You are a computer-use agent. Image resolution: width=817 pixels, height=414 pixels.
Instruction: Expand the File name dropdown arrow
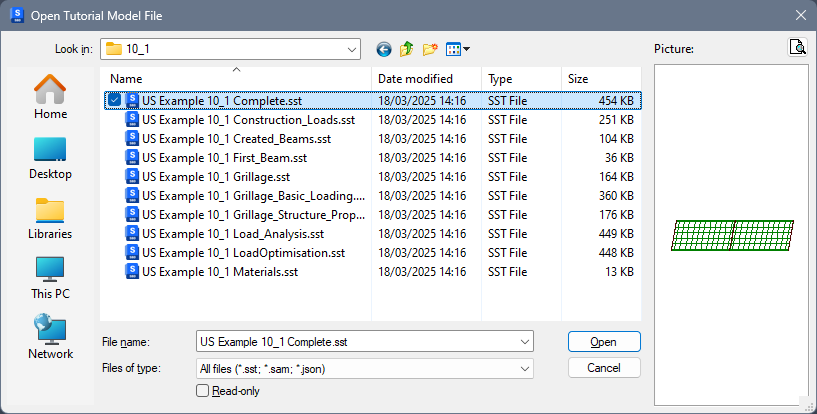(524, 342)
